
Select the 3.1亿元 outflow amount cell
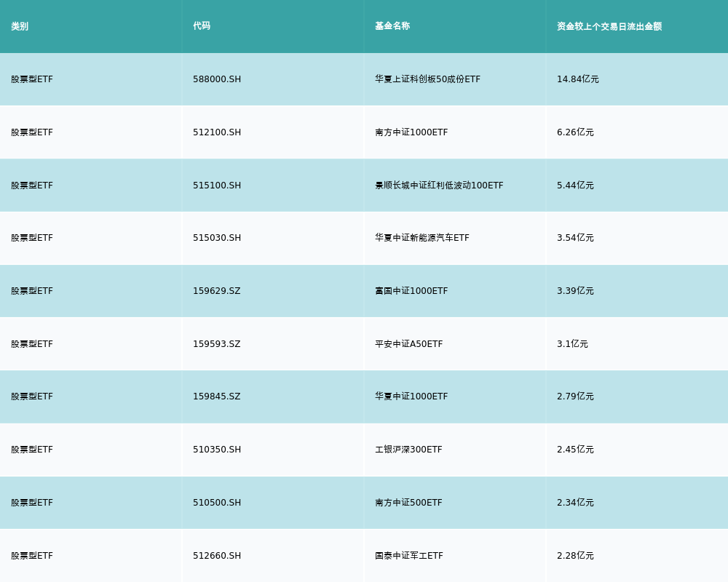[x=572, y=344]
